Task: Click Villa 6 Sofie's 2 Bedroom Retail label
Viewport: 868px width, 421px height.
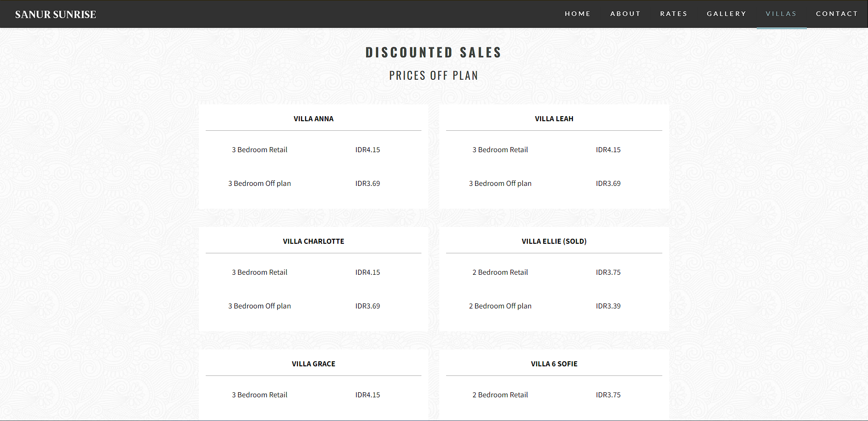Action: [x=500, y=395]
